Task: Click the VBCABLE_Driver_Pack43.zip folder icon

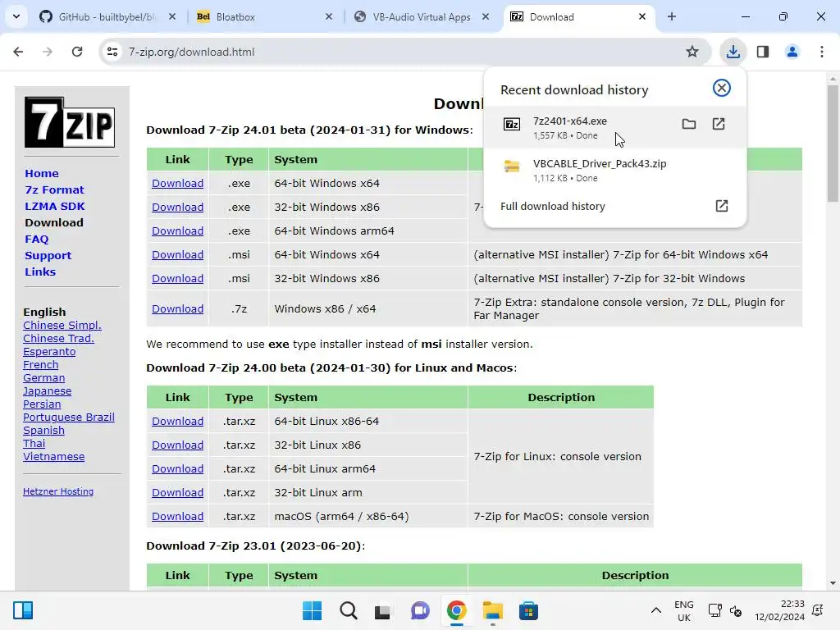Action: click(x=512, y=167)
